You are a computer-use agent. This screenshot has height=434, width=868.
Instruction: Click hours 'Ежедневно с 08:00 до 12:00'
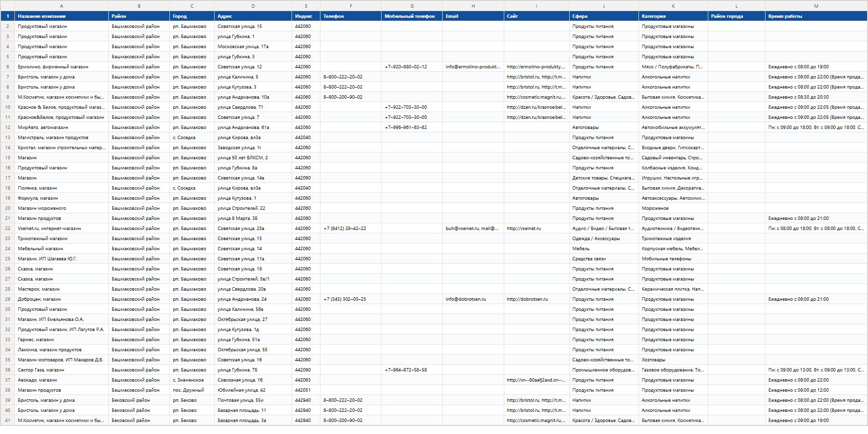pos(816,390)
